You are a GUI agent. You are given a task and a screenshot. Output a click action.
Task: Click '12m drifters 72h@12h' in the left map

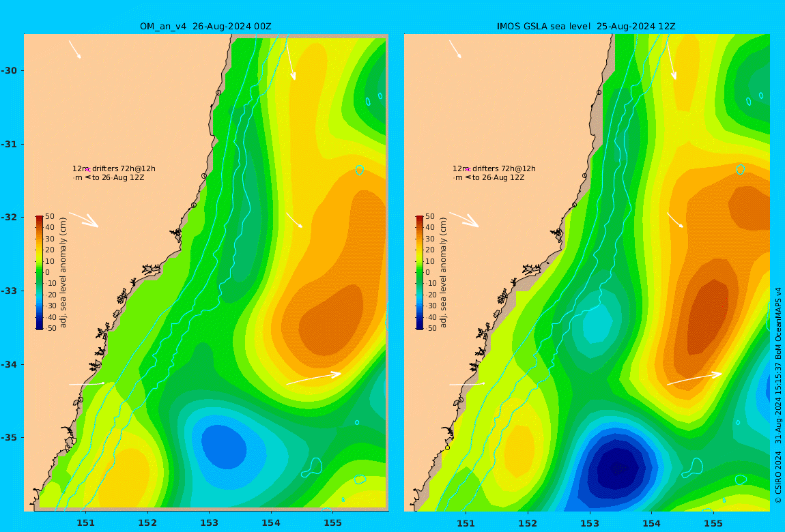point(113,169)
